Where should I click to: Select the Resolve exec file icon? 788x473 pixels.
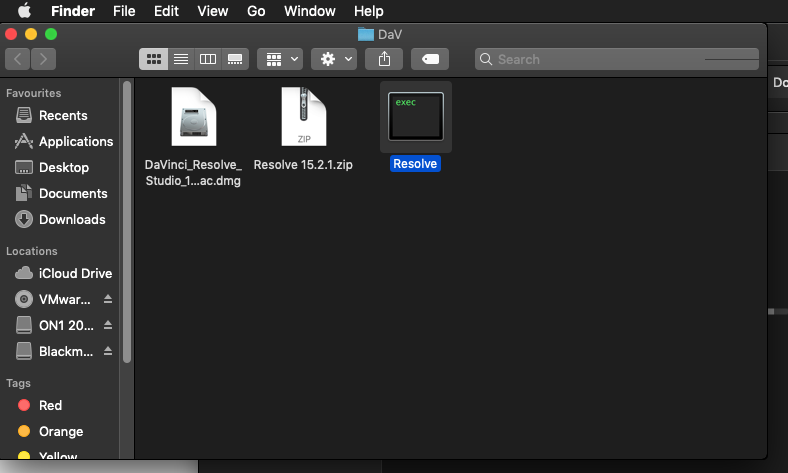tap(416, 117)
